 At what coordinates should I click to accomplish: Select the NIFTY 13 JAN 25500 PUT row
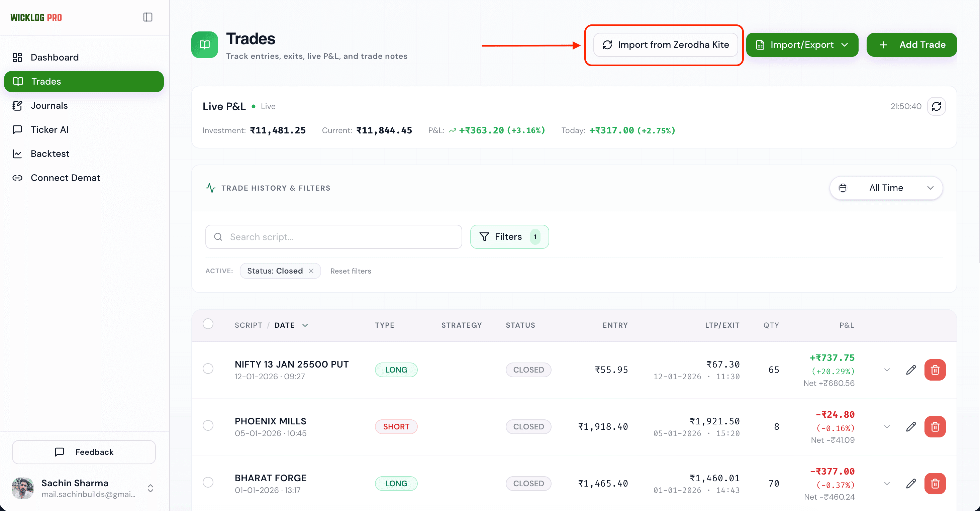pyautogui.click(x=208, y=369)
